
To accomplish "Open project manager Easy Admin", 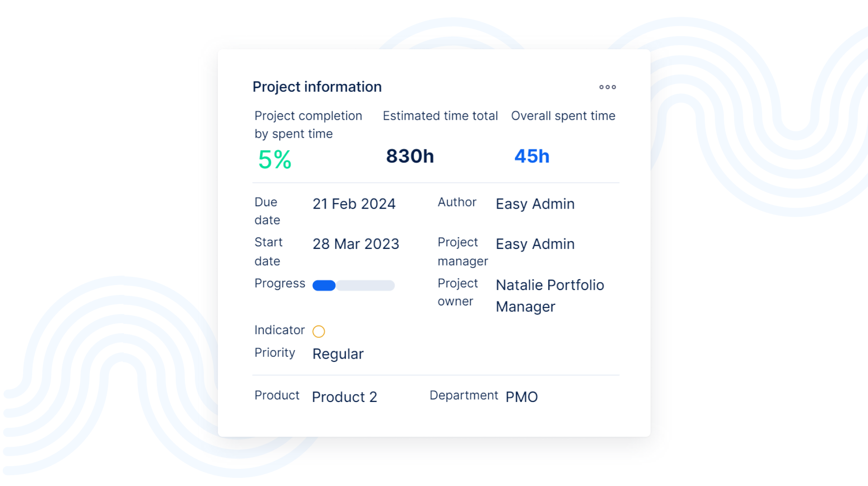I will (x=535, y=244).
